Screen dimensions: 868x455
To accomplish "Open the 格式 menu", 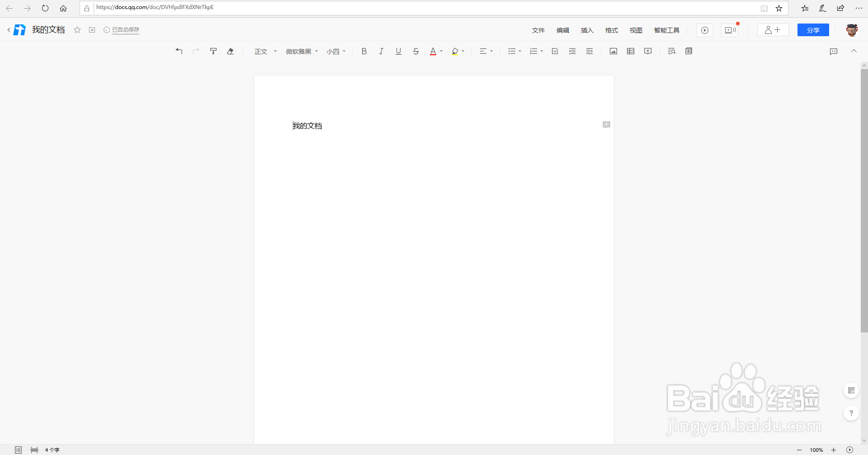I will pyautogui.click(x=612, y=30).
